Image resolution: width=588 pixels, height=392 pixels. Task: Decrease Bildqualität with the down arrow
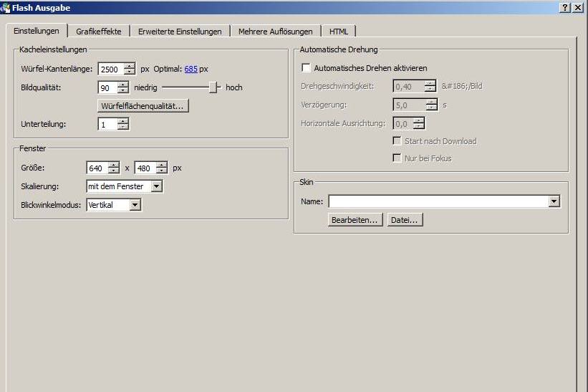[x=122, y=91]
